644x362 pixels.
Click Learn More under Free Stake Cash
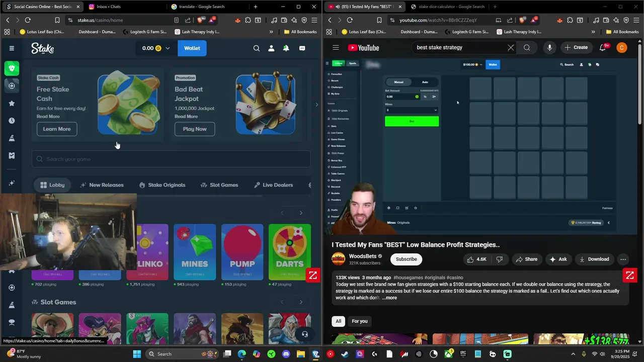click(x=57, y=129)
